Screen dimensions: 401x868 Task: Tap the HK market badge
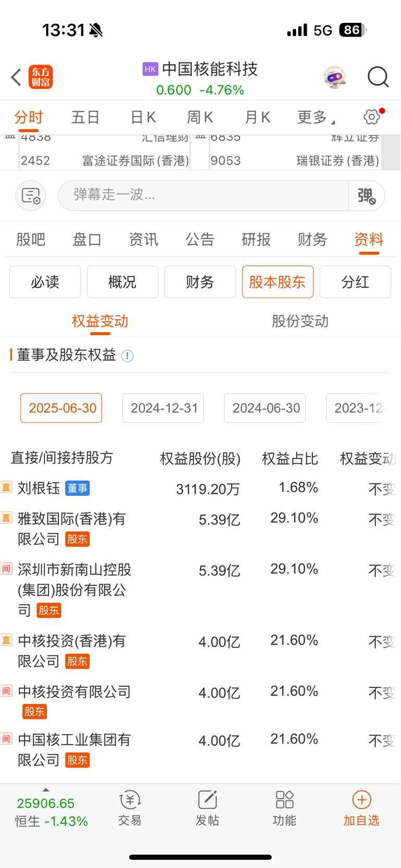[150, 69]
